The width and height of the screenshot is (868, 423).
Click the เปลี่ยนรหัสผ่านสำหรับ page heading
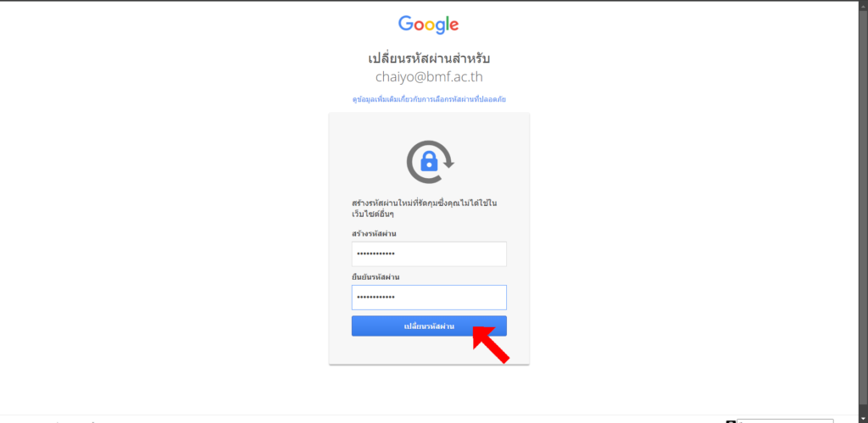(429, 58)
